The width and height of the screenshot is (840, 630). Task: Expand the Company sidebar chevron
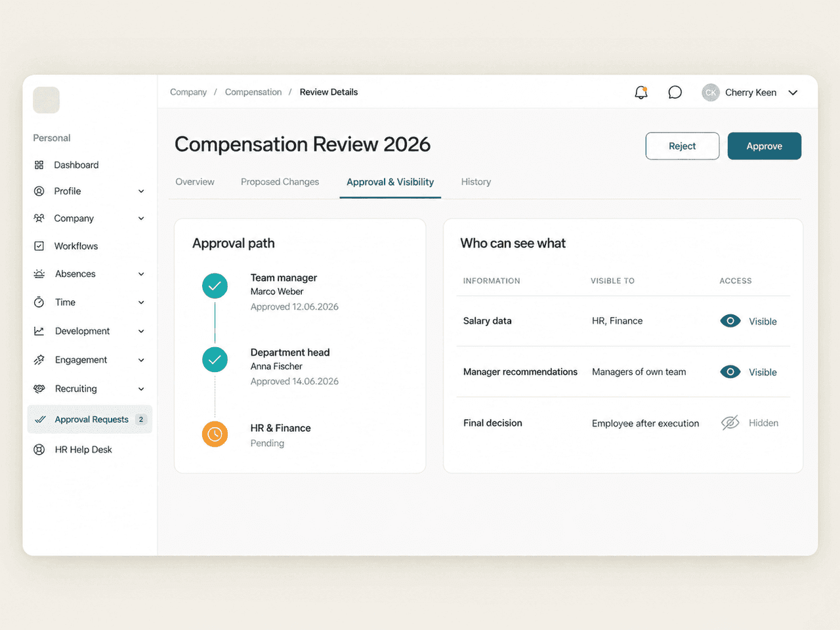tap(141, 219)
